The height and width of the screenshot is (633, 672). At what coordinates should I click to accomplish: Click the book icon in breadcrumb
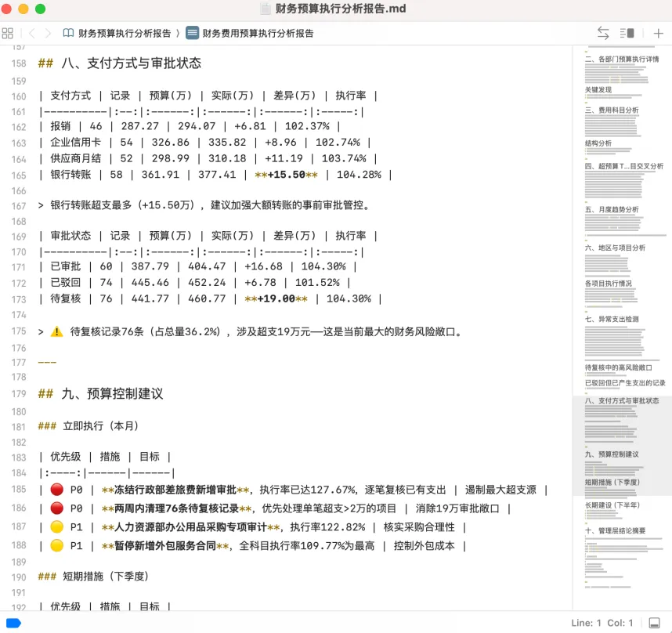click(68, 33)
